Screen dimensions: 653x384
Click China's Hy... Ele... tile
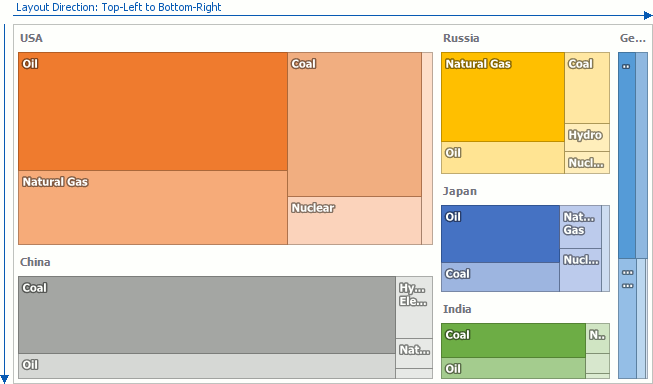click(x=414, y=307)
